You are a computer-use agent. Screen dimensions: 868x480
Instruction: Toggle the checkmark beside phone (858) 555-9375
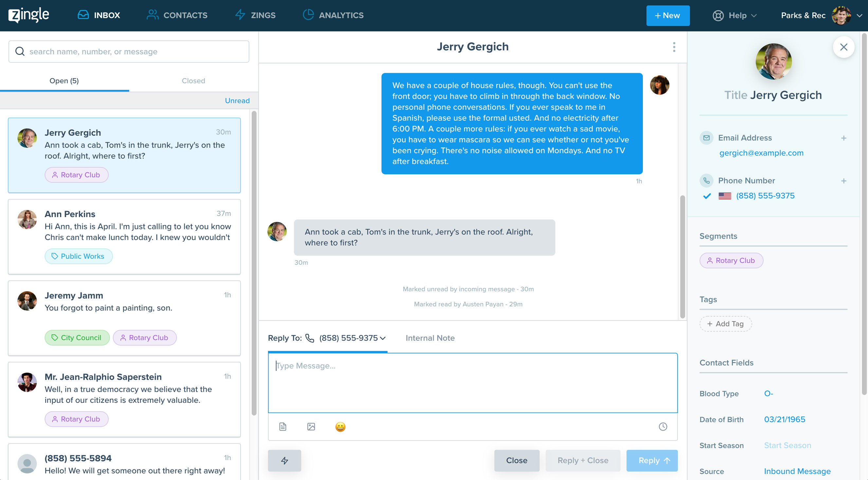[707, 196]
